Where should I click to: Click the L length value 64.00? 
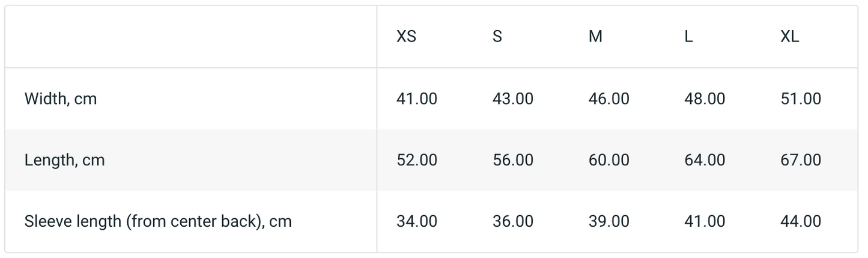705,160
